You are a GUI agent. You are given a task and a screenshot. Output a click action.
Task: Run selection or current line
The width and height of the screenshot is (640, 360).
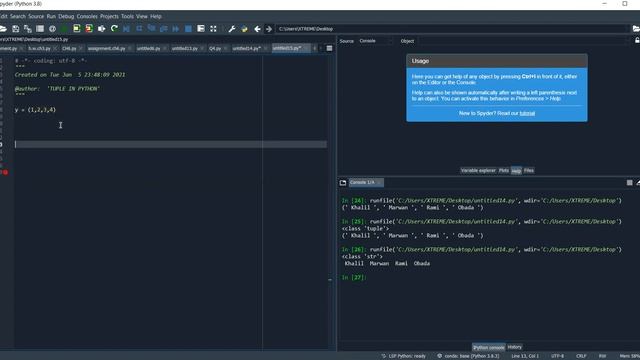tap(101, 29)
